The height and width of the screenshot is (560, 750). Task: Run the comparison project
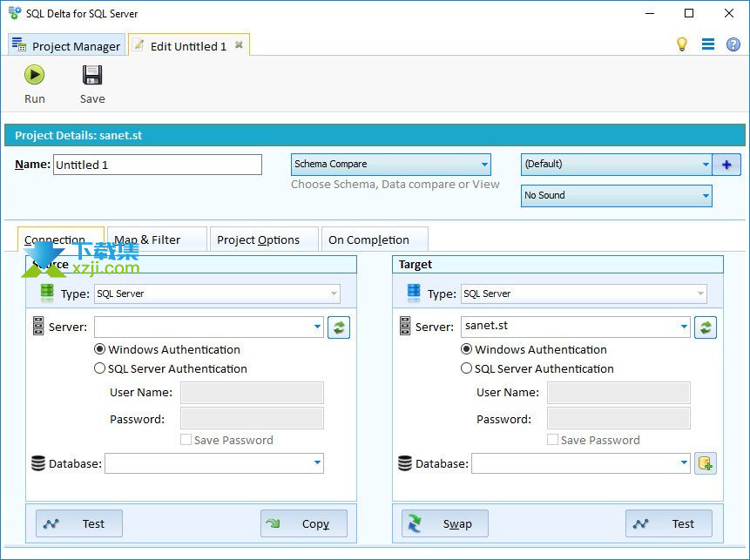click(35, 84)
